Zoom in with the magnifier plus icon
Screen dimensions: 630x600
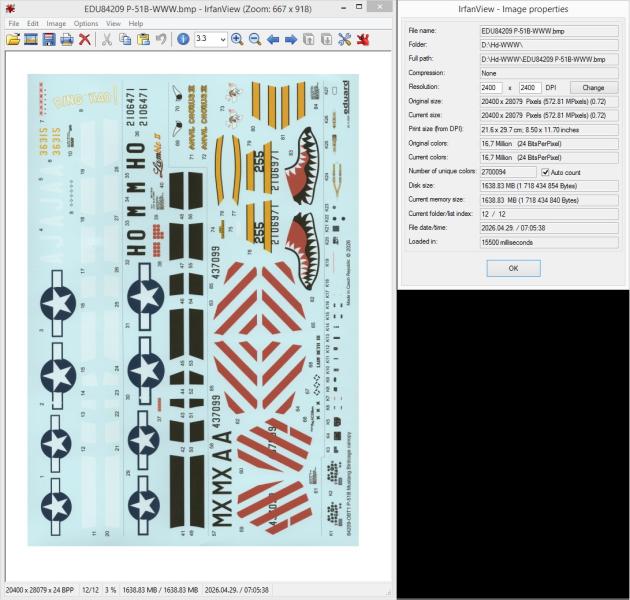237,39
